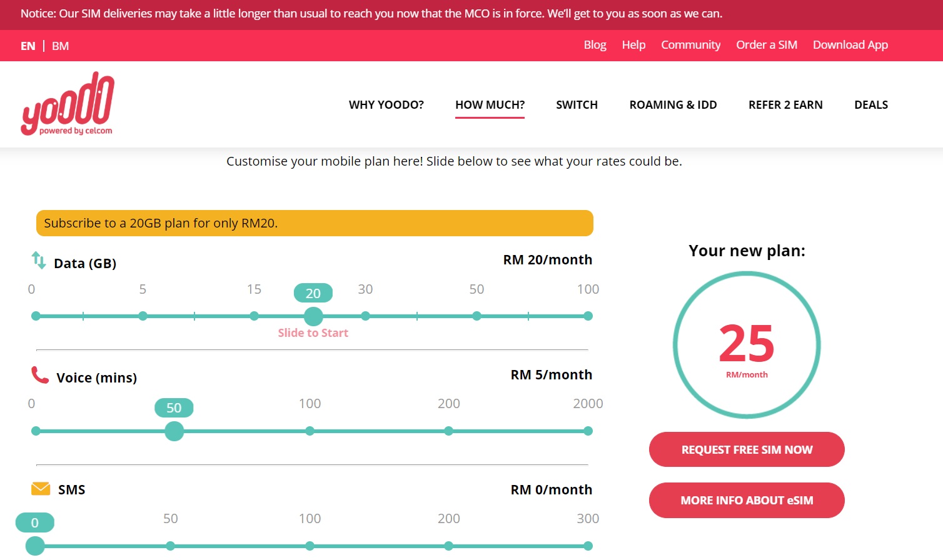Image resolution: width=943 pixels, height=560 pixels.
Task: Click the 'Slide to Start' hint text
Action: coord(313,333)
